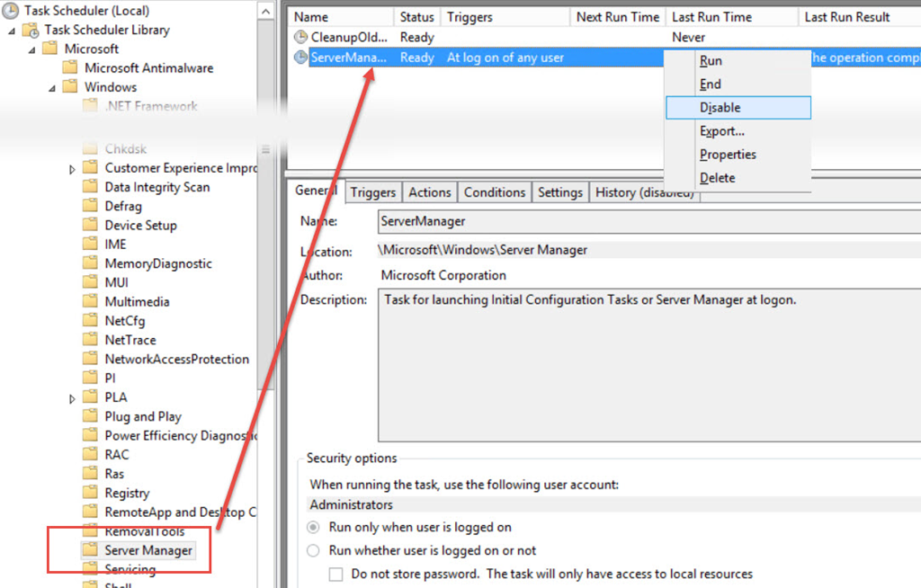The width and height of the screenshot is (921, 588).
Task: Click the task Name text field
Action: (648, 220)
